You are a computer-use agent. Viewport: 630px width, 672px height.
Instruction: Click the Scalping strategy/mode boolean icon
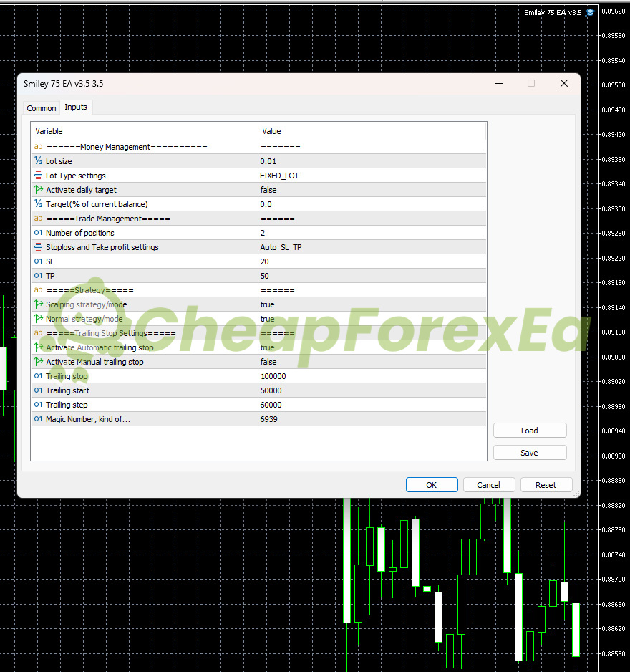coord(38,304)
